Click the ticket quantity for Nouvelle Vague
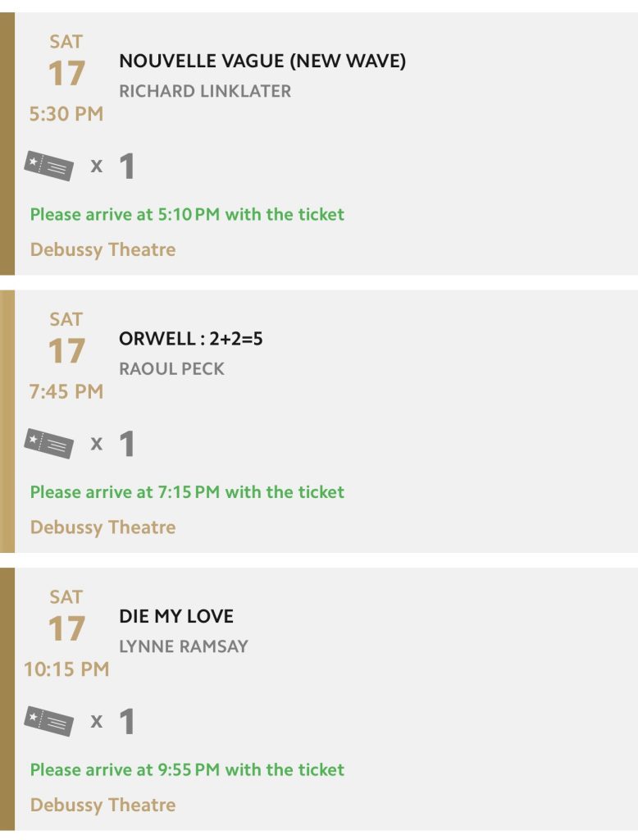This screenshot has width=638, height=840. 126,167
